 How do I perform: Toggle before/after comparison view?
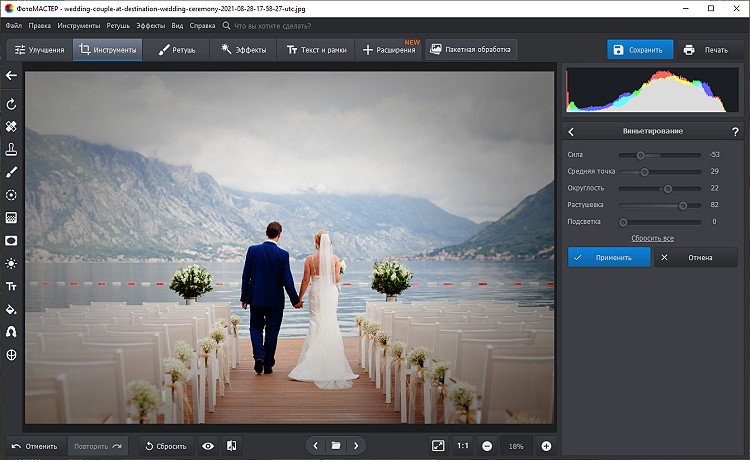pos(232,445)
